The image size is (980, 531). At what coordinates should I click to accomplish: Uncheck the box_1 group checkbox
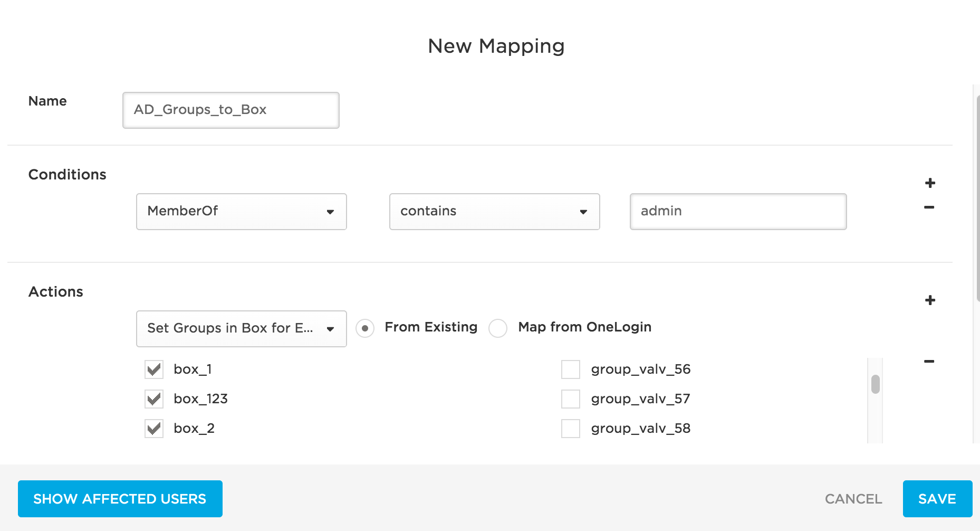point(154,369)
